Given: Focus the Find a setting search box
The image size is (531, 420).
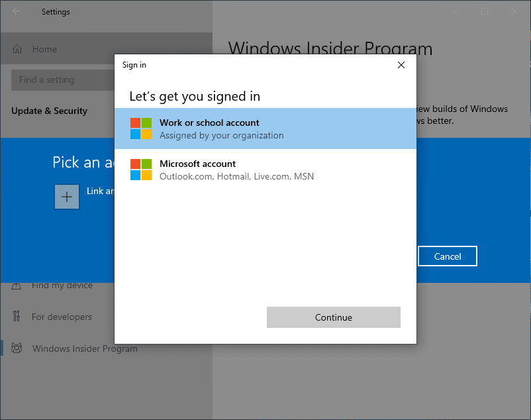Looking at the screenshot, I should [x=63, y=80].
